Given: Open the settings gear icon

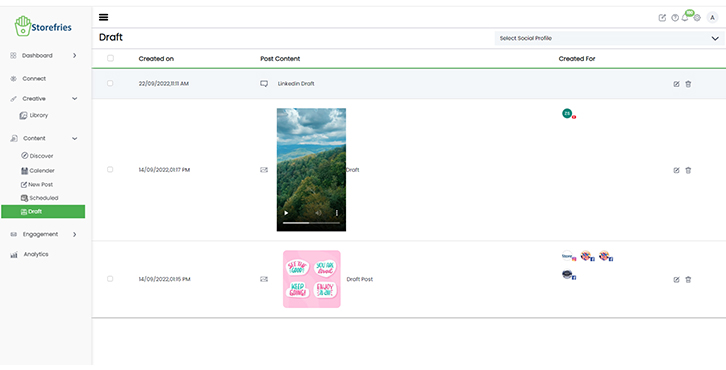Looking at the screenshot, I should 697,18.
